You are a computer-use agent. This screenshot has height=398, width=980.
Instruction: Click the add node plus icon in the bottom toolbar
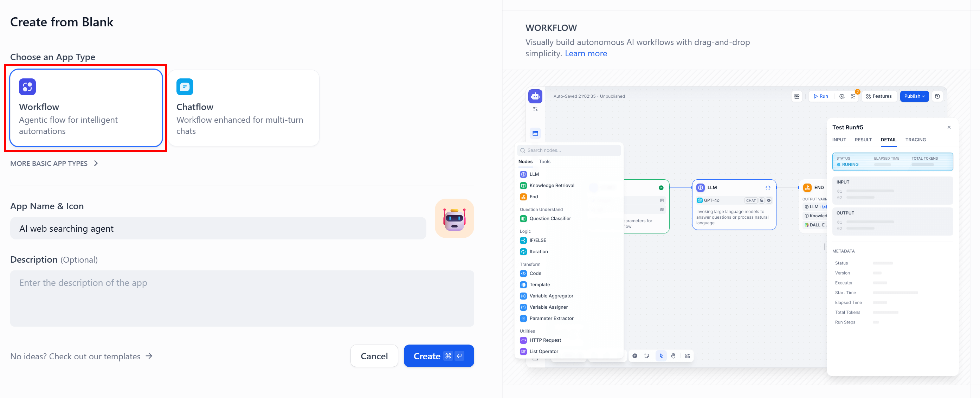click(634, 356)
